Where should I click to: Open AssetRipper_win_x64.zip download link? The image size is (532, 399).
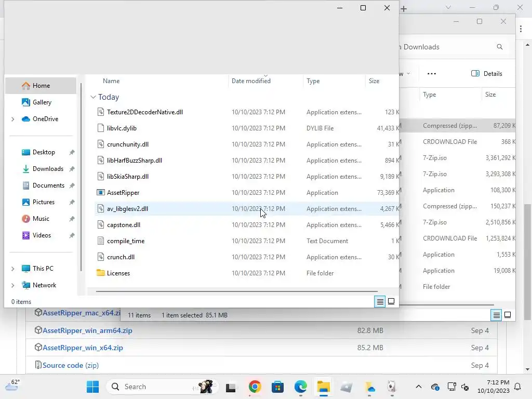83,348
